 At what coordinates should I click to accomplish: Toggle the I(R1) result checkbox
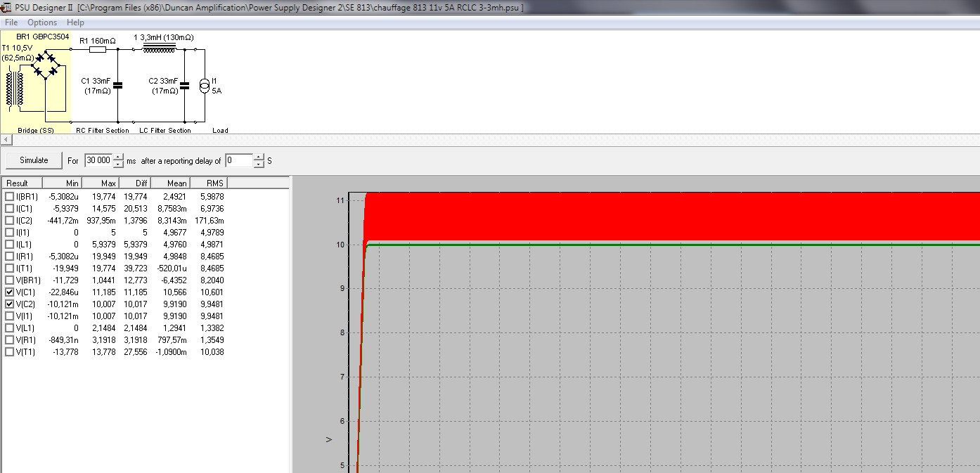click(9, 257)
